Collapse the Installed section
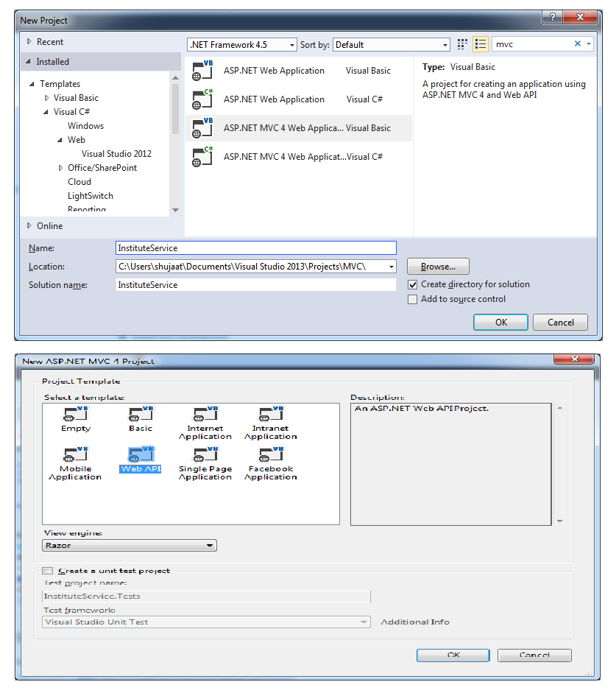This screenshot has height=693, width=616. pyautogui.click(x=28, y=61)
